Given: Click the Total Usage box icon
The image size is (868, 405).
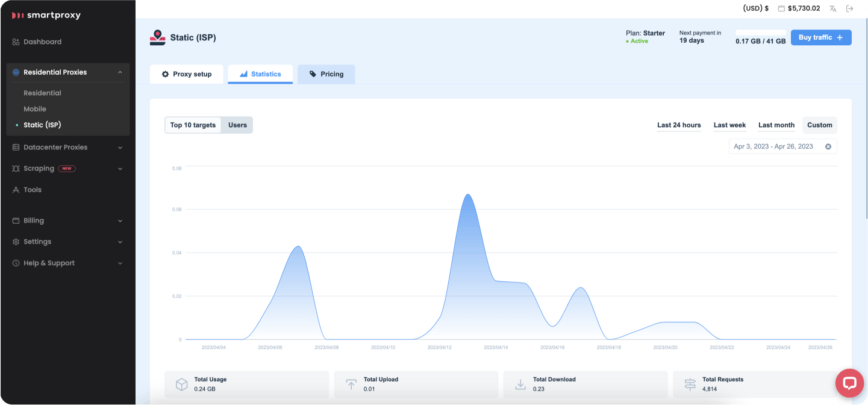Looking at the screenshot, I should pos(181,385).
